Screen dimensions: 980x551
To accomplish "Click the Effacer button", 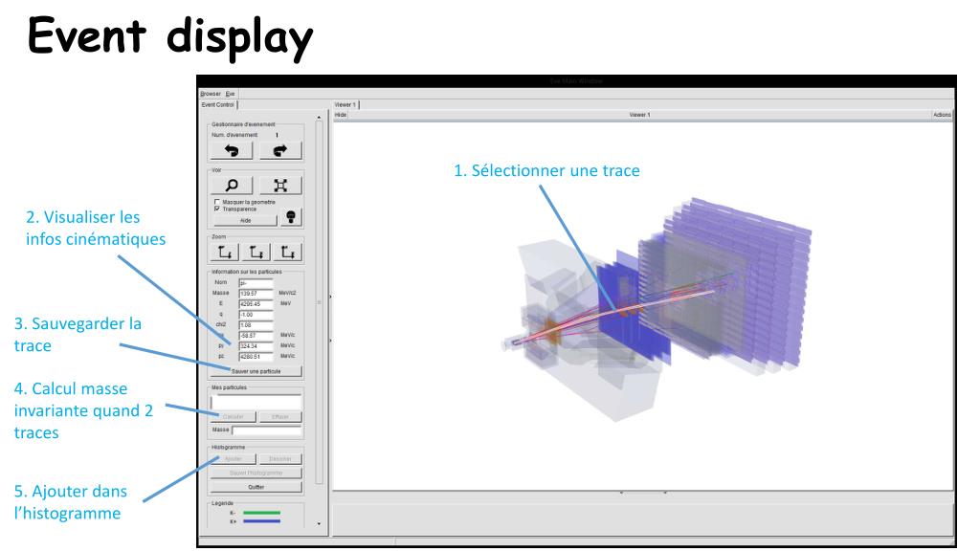I will (280, 417).
